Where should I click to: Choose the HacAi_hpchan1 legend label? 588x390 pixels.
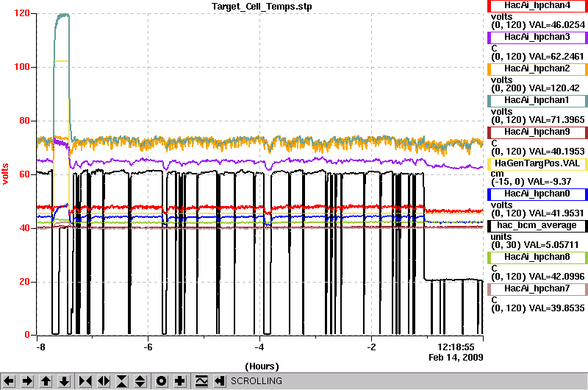[537, 100]
